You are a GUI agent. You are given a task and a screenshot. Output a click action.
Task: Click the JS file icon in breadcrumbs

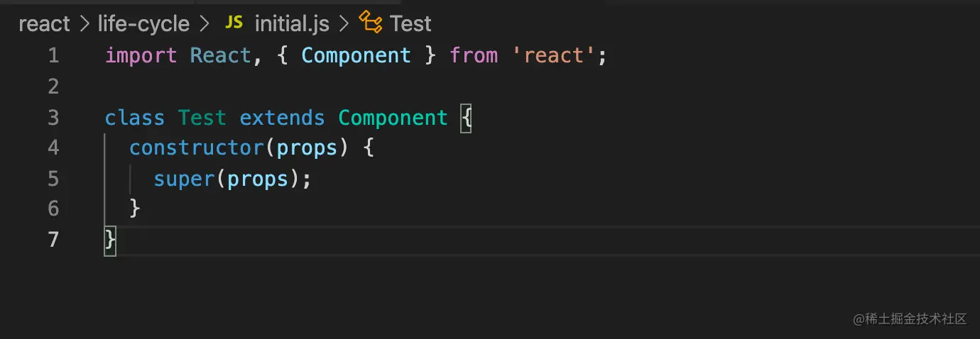pos(234,23)
